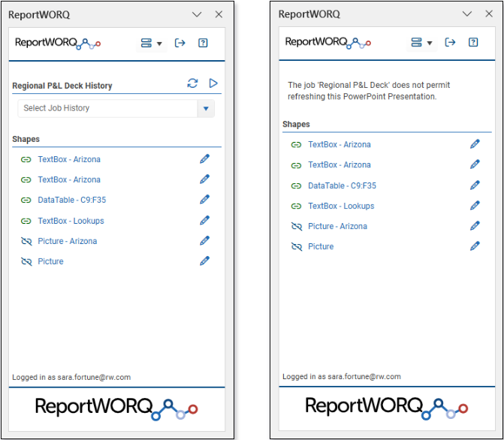Open server dropdown in the left pane header
This screenshot has width=504, height=440.
151,44
